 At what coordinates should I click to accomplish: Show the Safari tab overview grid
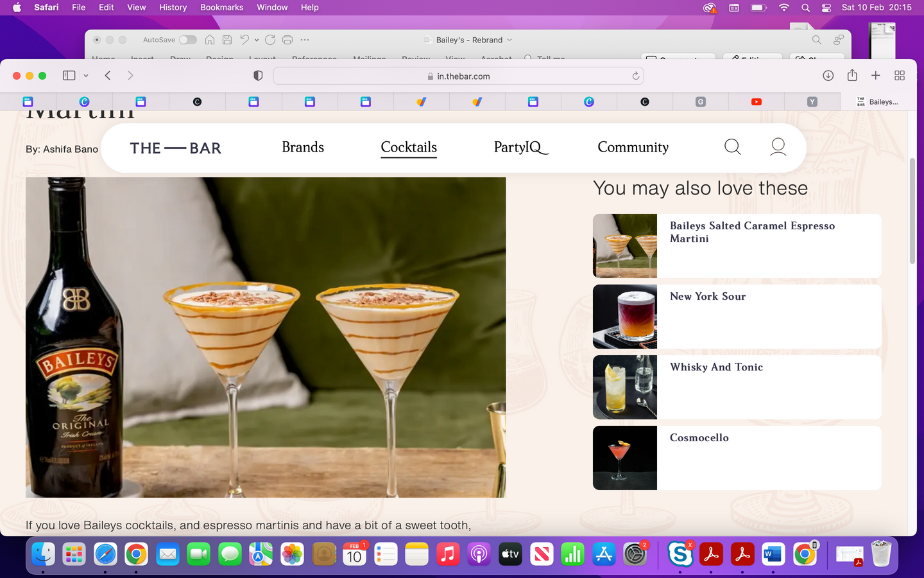[900, 76]
